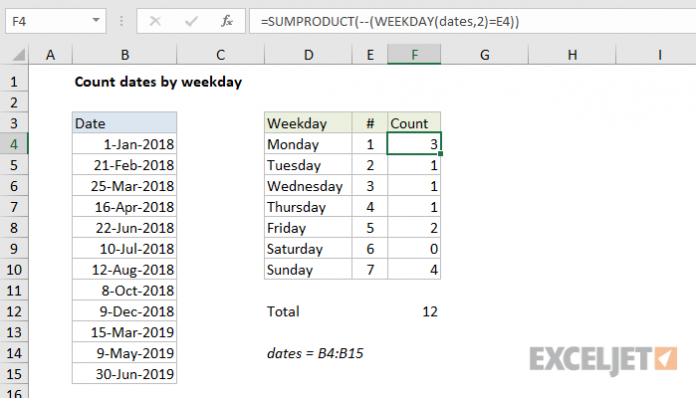The image size is (696, 398).
Task: Click the Exceljet logo watermark
Action: click(x=603, y=359)
